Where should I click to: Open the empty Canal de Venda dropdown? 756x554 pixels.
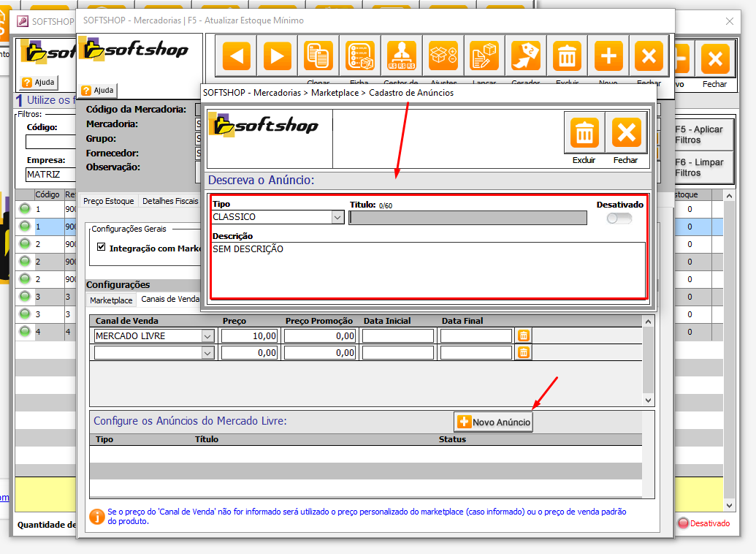point(208,353)
